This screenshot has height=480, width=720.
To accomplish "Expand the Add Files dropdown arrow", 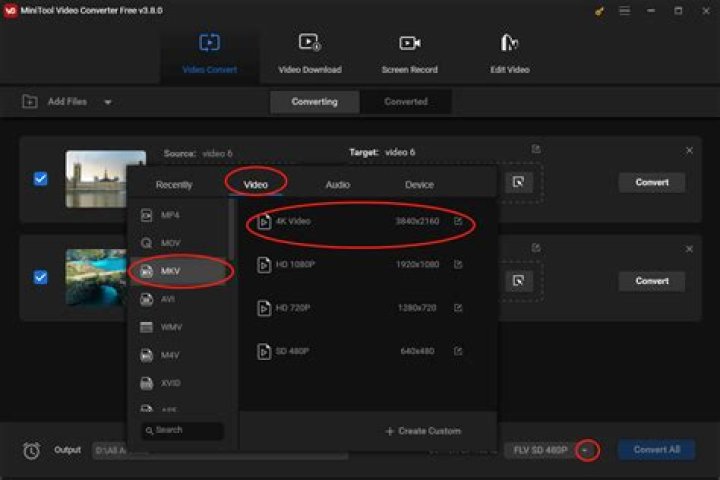I will [x=108, y=102].
